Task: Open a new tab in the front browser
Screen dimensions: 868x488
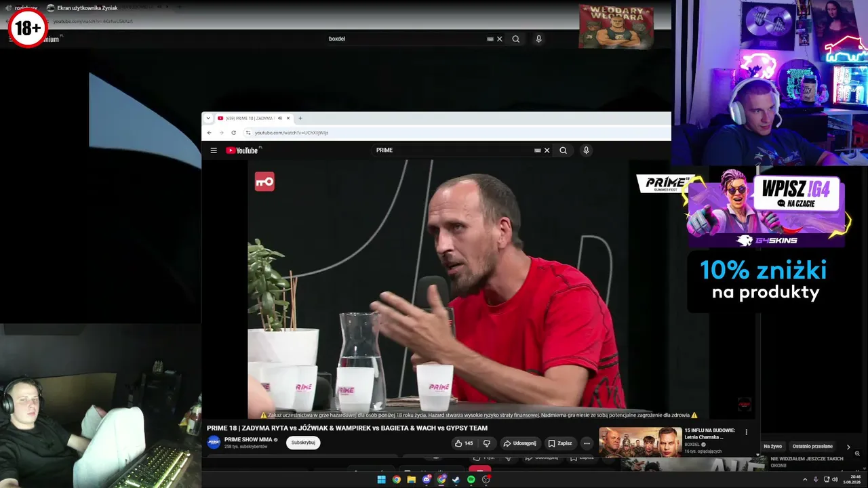Action: pos(300,118)
